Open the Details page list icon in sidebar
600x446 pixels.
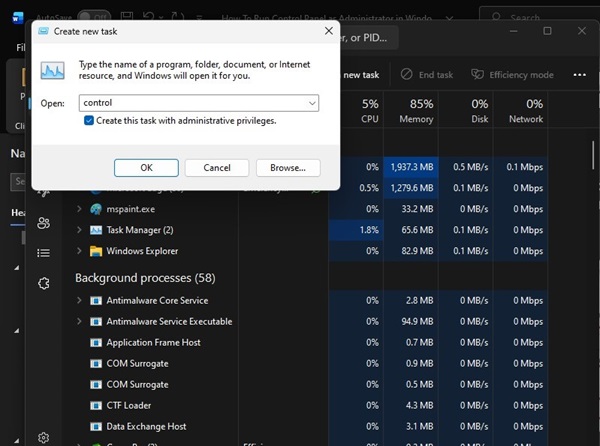(x=44, y=253)
